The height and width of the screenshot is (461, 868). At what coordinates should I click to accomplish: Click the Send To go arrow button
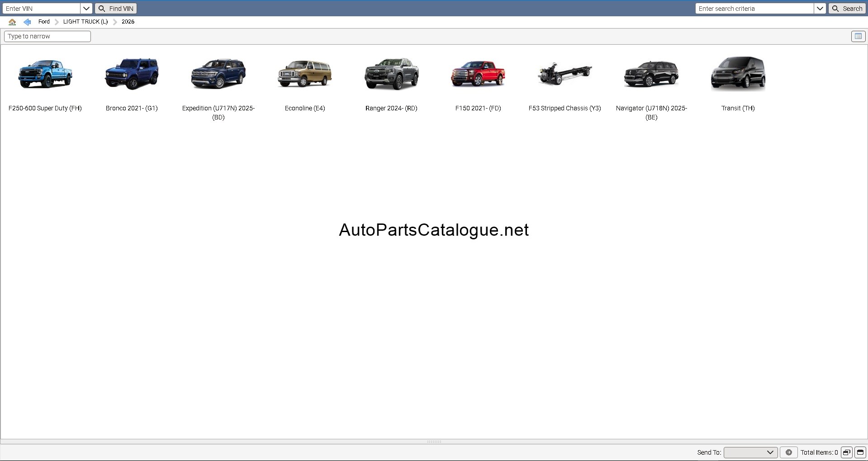tap(789, 452)
